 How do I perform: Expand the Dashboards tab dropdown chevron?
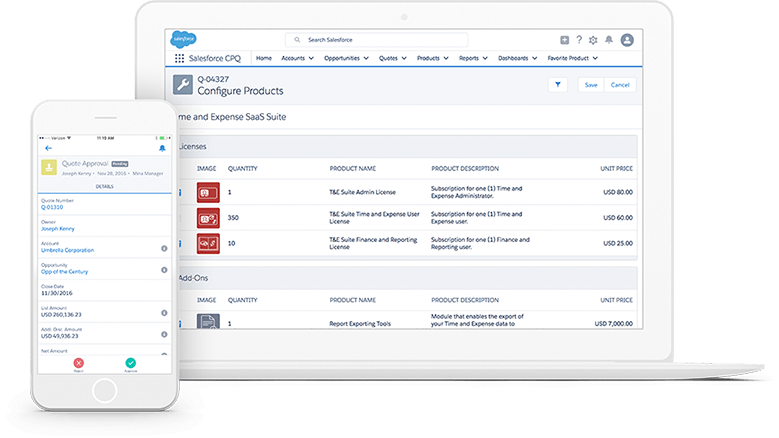click(x=535, y=59)
